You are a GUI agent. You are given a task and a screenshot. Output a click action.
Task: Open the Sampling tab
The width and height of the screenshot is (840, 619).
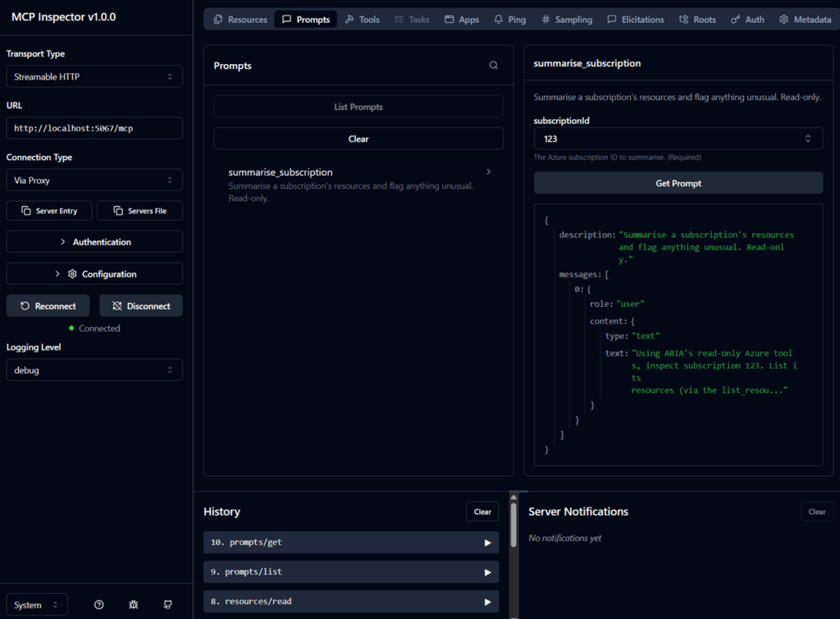pyautogui.click(x=567, y=20)
